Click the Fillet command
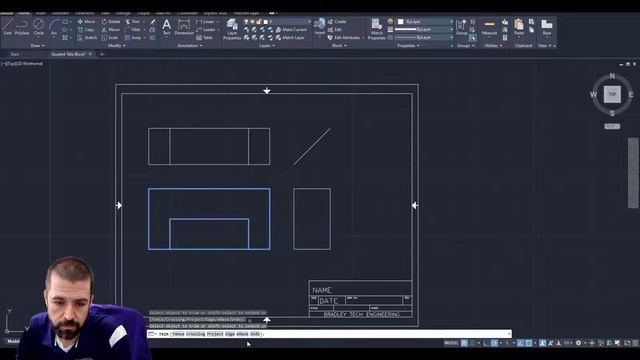 click(x=133, y=29)
